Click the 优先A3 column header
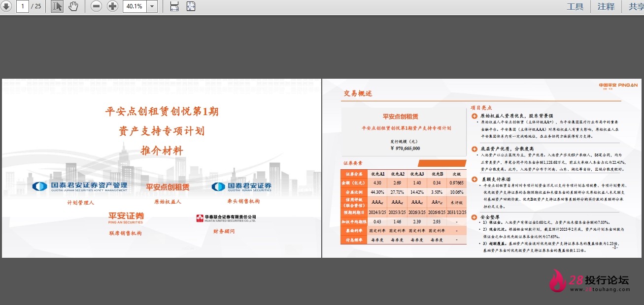644x305 pixels. (x=417, y=174)
